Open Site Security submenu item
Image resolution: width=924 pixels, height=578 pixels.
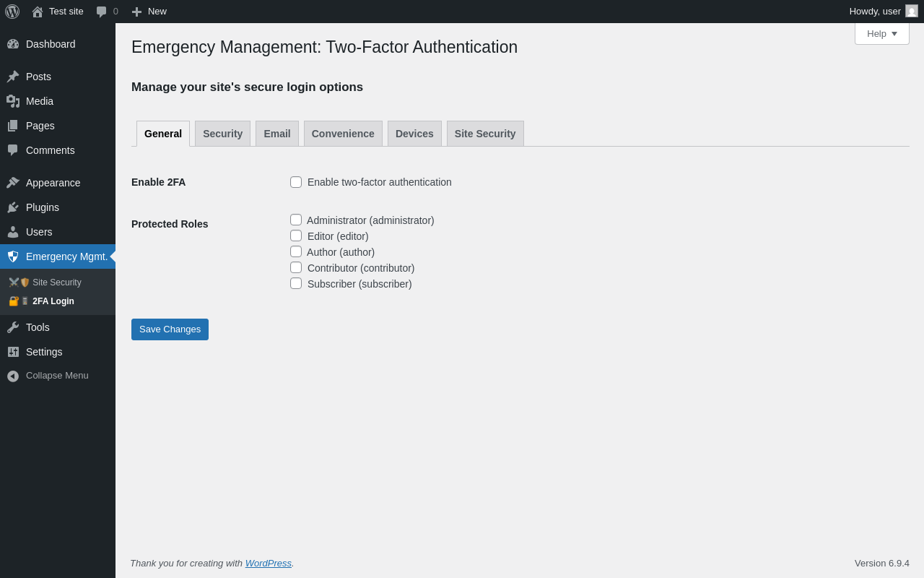point(56,282)
